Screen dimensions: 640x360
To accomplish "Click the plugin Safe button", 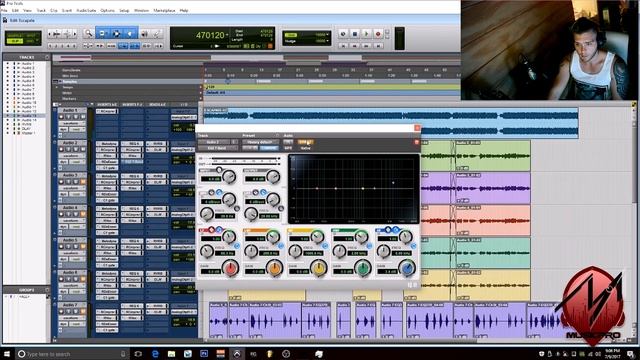I will (288, 148).
